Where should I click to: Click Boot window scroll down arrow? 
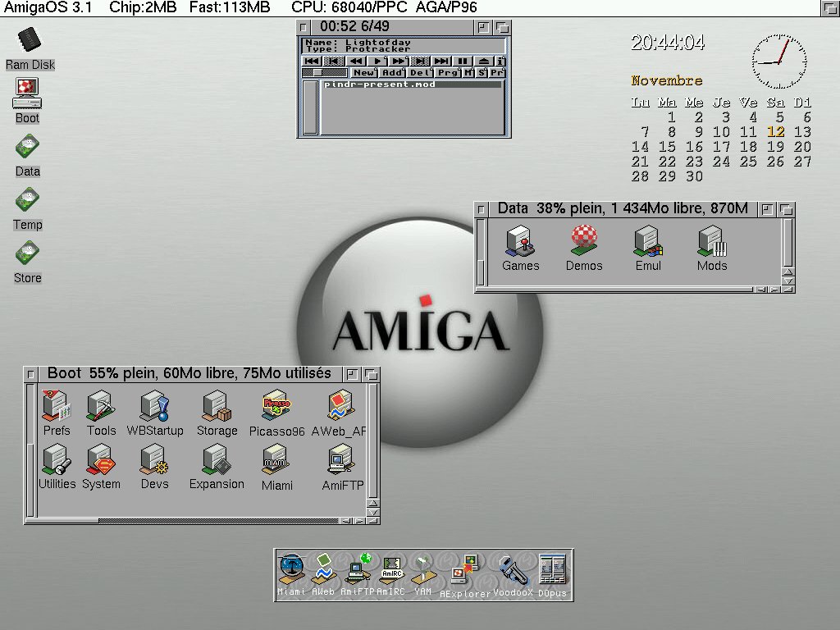pos(373,512)
